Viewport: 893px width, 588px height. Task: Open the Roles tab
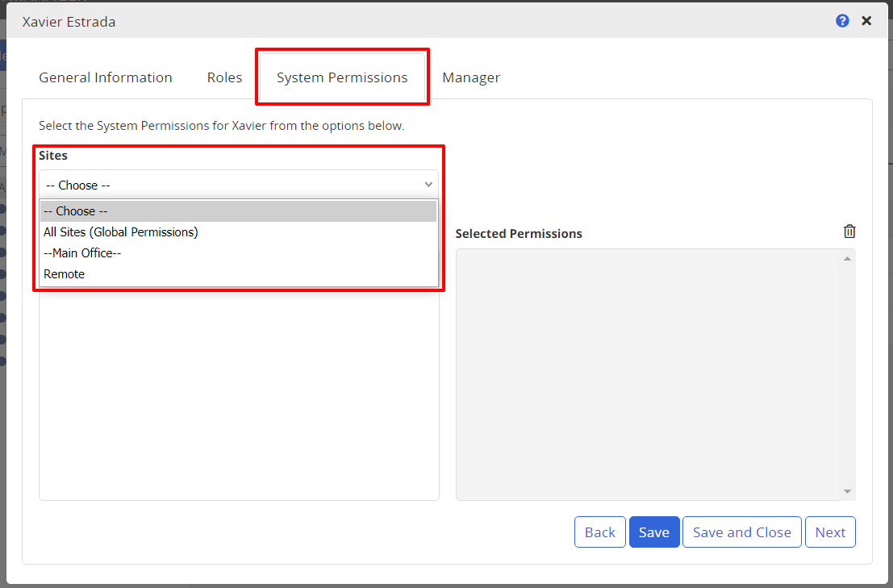[224, 77]
